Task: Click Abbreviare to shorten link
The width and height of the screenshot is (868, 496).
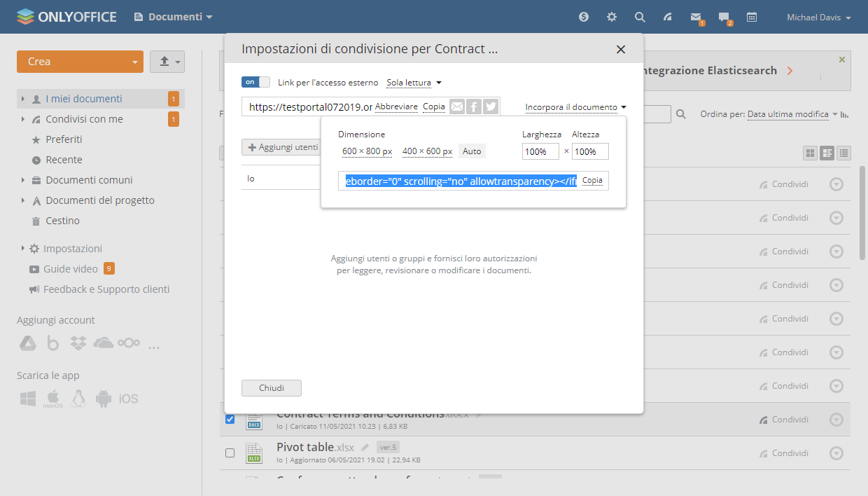Action: point(396,106)
